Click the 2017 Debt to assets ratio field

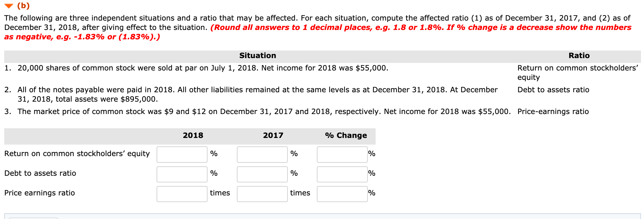262,174
